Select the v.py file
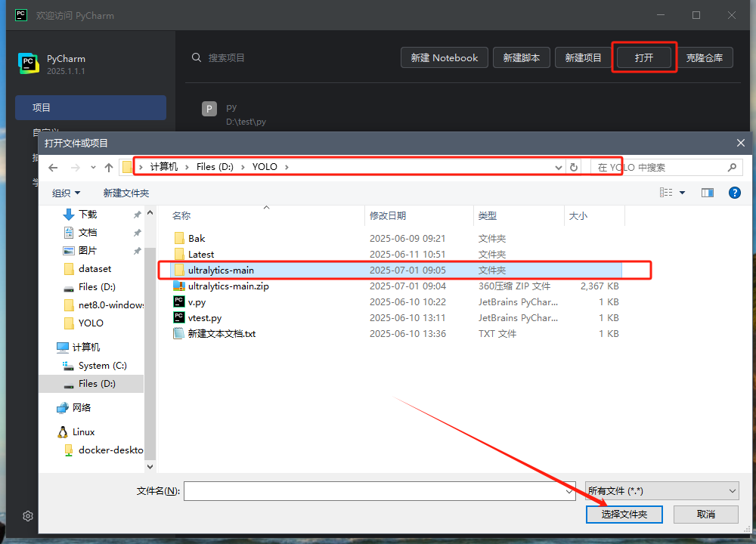 point(197,302)
